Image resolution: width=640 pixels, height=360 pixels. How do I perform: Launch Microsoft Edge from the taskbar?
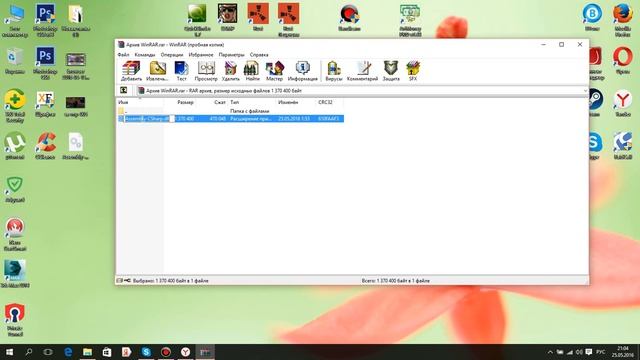pyautogui.click(x=68, y=352)
